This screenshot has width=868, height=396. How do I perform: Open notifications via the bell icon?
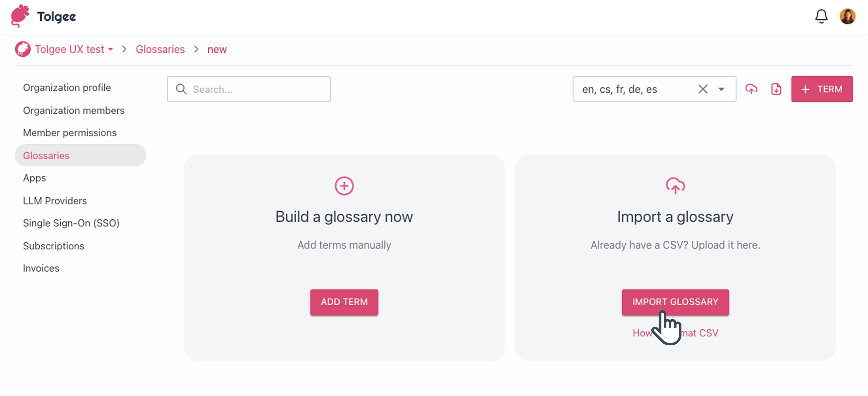pos(821,16)
